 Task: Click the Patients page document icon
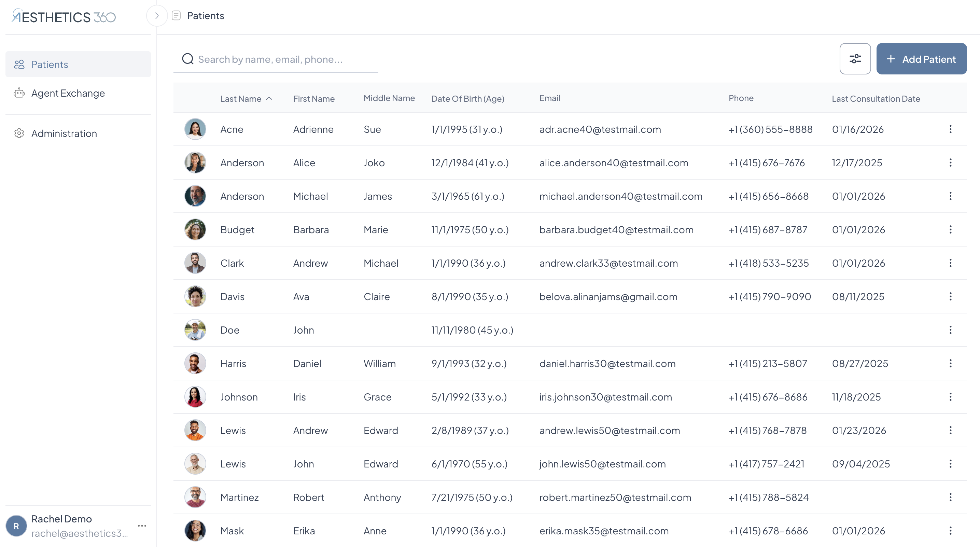[x=176, y=16]
